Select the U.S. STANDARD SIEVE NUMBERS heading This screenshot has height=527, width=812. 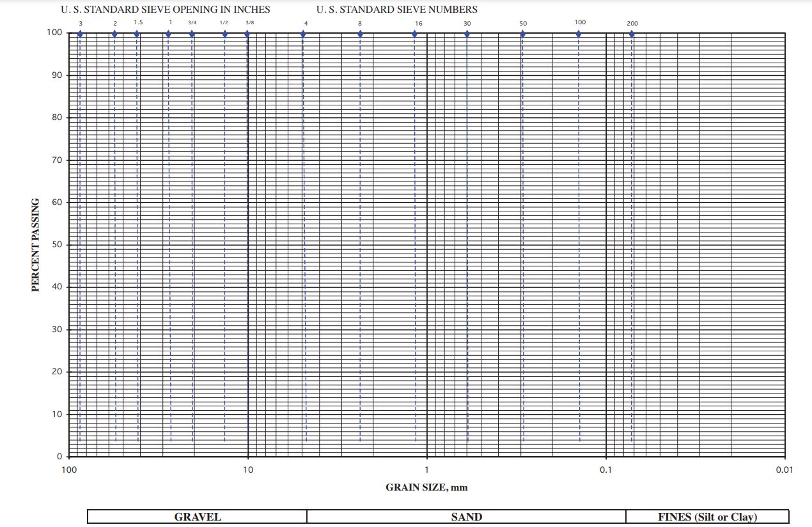(x=395, y=9)
